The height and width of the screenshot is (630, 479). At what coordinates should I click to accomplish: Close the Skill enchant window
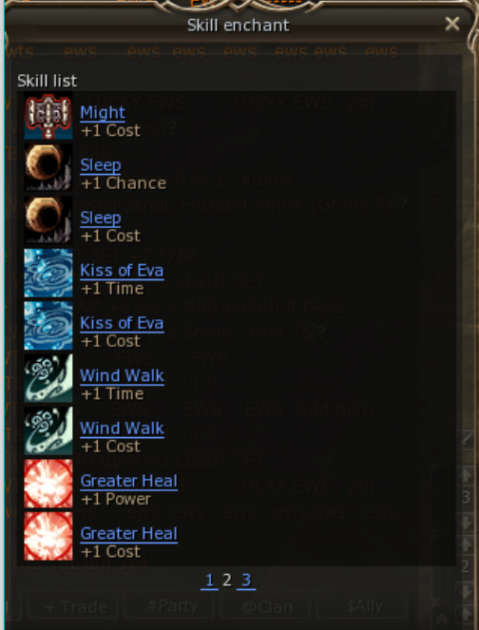(452, 24)
